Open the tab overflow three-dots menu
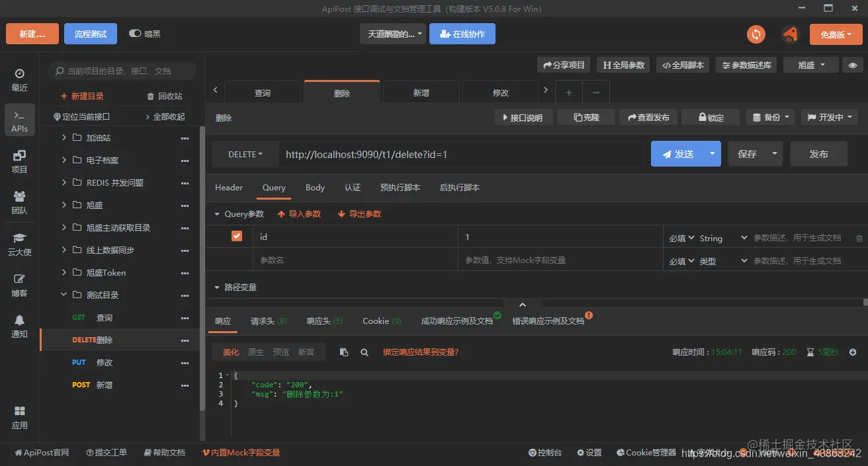Viewport: 868px width, 466px height. click(x=596, y=93)
